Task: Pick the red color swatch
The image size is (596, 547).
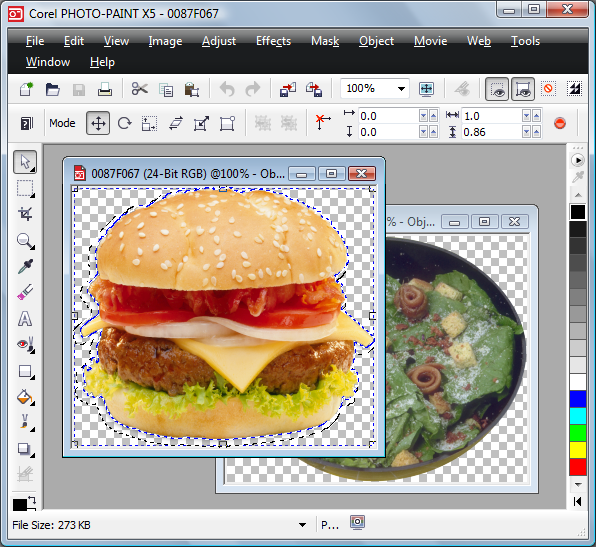Action: [x=578, y=467]
